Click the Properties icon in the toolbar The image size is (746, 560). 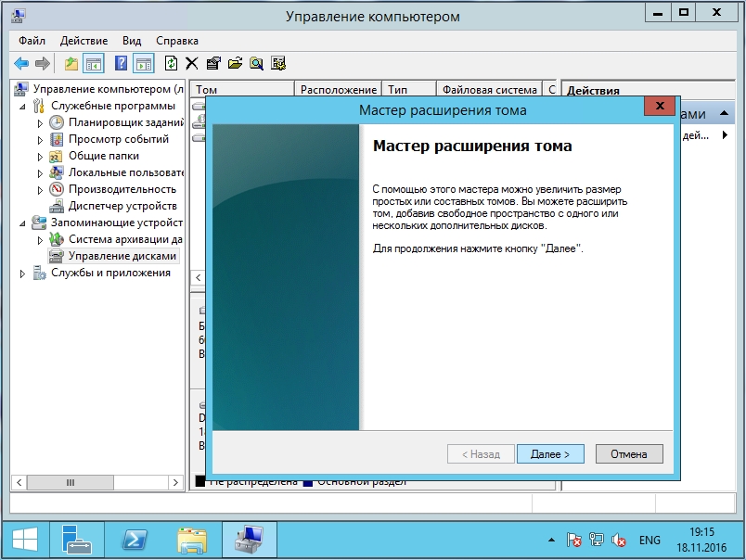(213, 63)
